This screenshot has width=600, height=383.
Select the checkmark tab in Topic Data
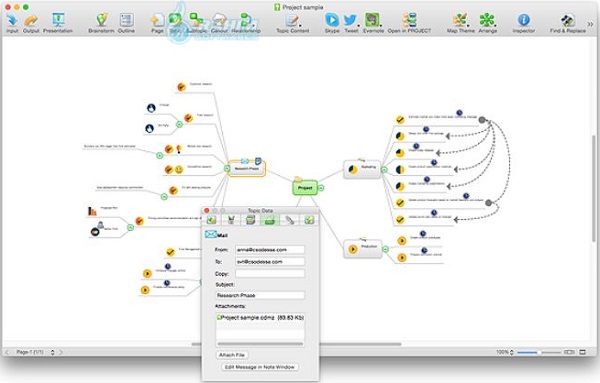[x=211, y=220]
